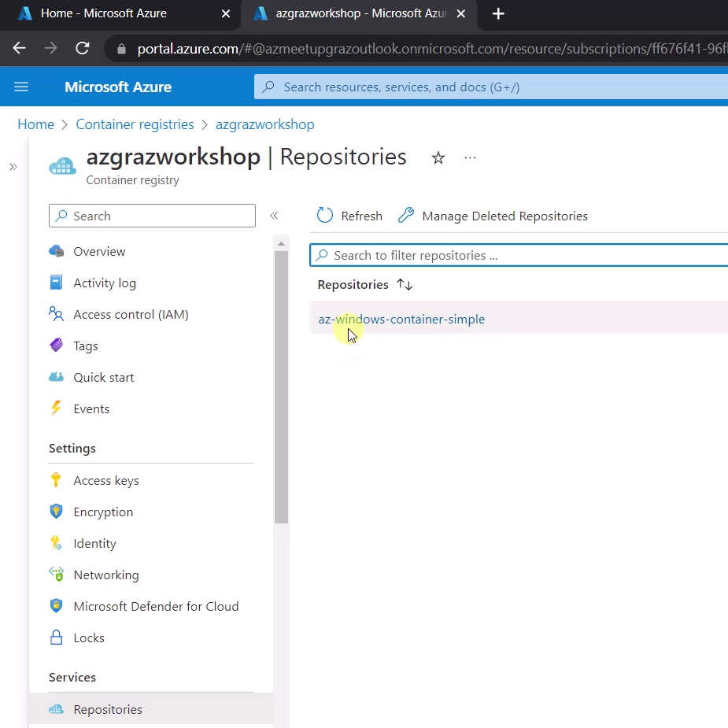Open the az-windows-container-simple repository

401,320
